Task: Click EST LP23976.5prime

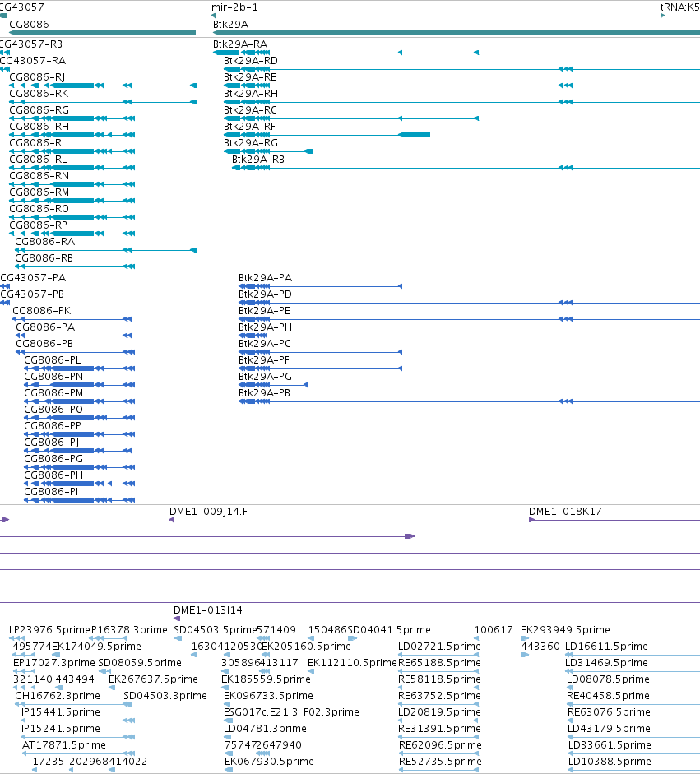Action: 49,630
